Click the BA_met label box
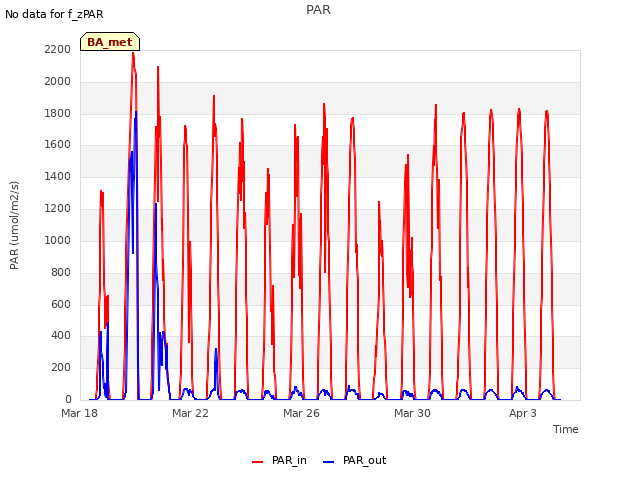This screenshot has height=480, width=640. (x=110, y=42)
